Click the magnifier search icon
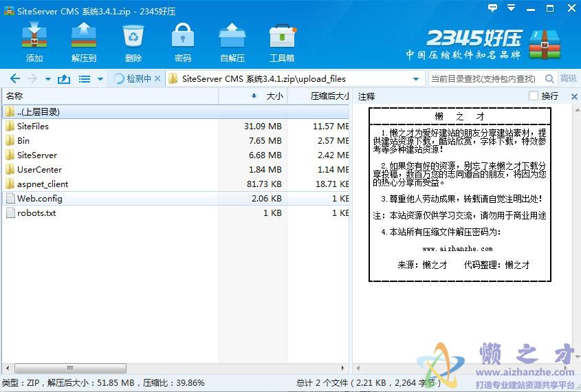 point(549,78)
